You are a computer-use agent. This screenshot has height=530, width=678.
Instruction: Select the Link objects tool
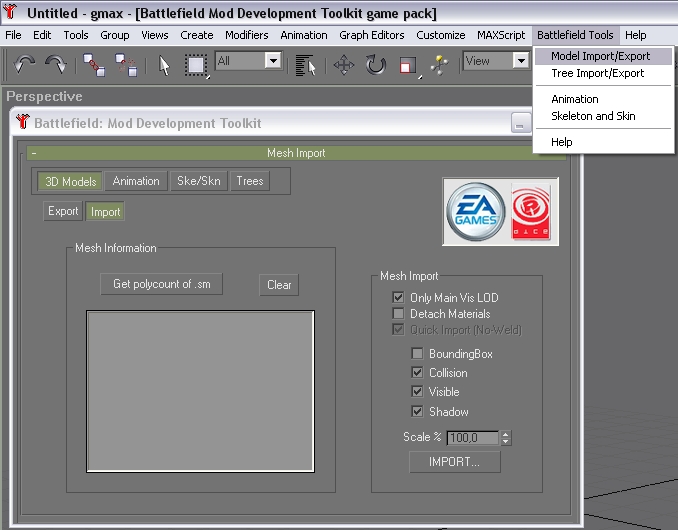coord(94,65)
